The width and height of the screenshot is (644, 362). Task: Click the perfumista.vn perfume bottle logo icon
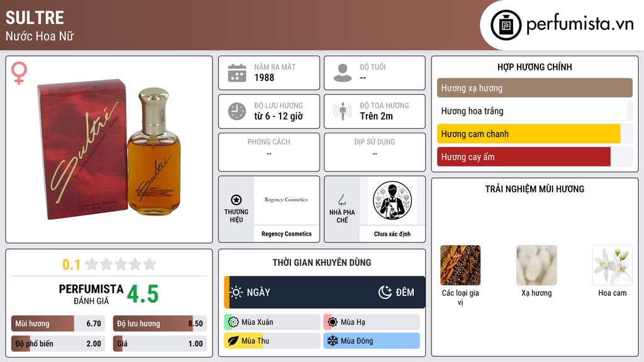pyautogui.click(x=506, y=25)
